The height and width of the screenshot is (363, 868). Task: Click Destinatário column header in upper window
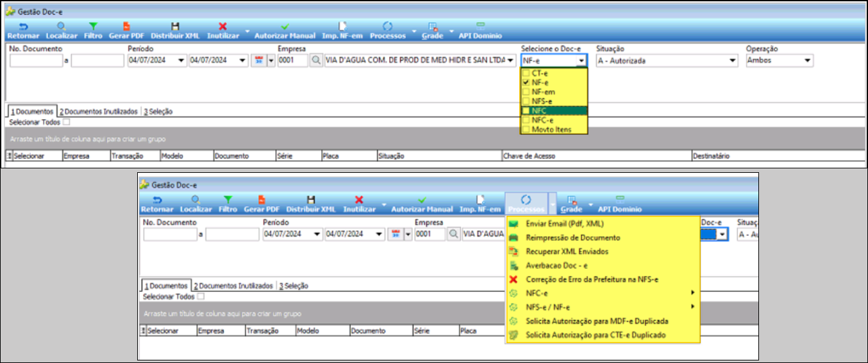click(777, 156)
